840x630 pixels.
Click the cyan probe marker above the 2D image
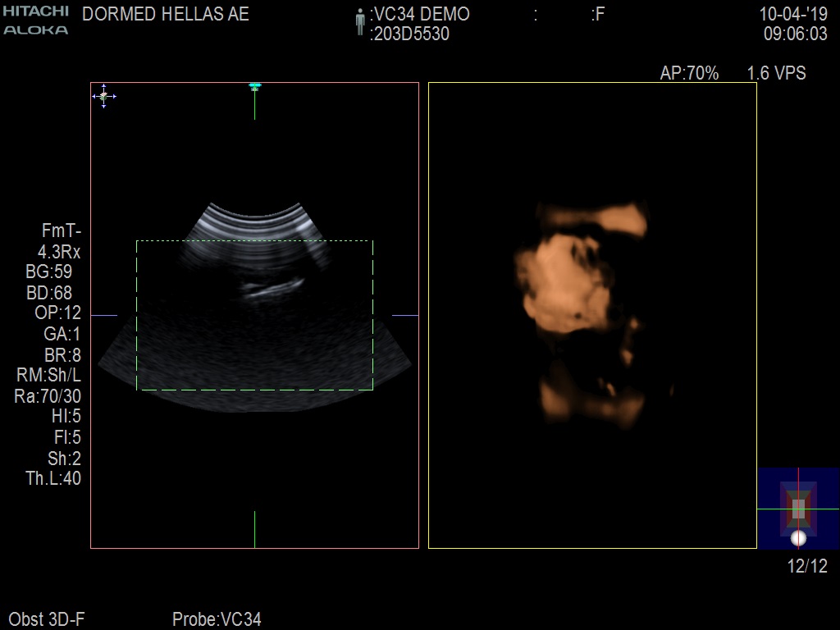[254, 85]
